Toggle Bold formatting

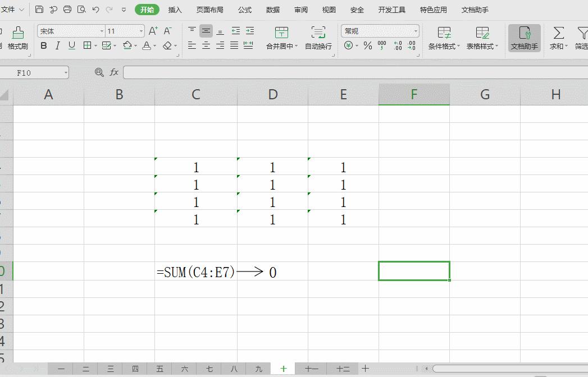click(x=43, y=45)
